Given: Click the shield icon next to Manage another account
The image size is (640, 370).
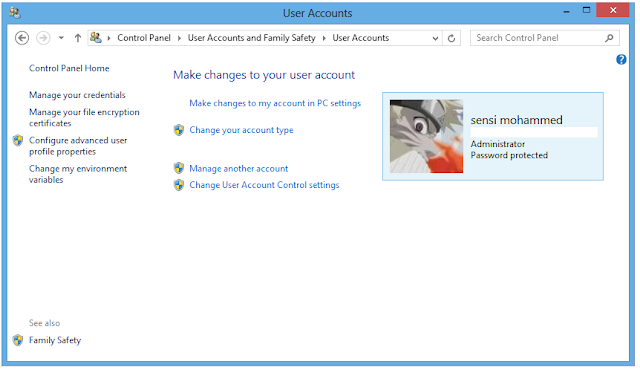Looking at the screenshot, I should 179,168.
